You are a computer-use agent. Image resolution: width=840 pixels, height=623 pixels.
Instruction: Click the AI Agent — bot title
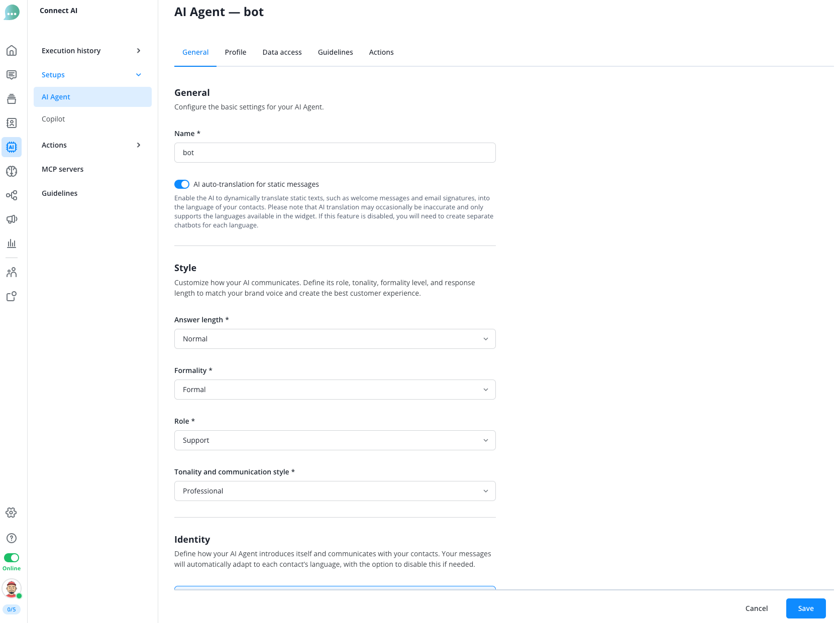click(x=219, y=12)
